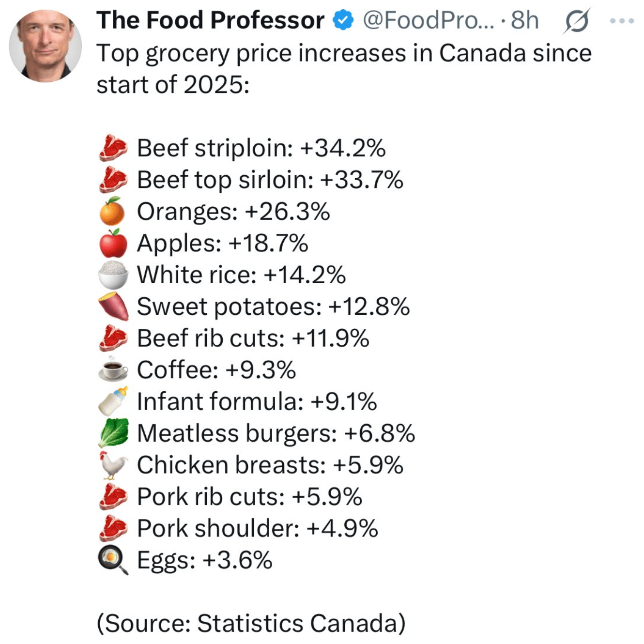644x644 pixels.
Task: Click the Grok slashed-circle icon
Action: pos(576,21)
